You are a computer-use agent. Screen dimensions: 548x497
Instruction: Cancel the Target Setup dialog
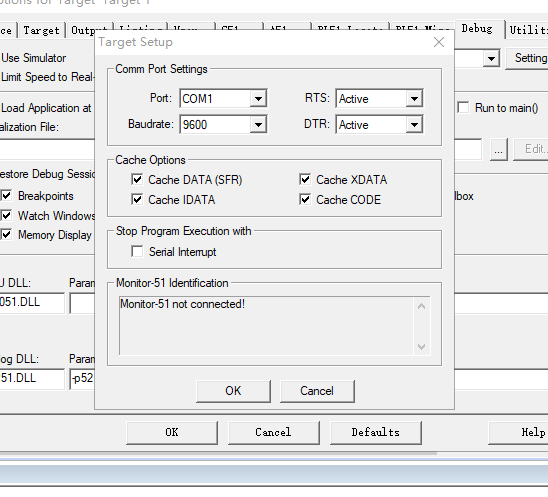tap(317, 391)
